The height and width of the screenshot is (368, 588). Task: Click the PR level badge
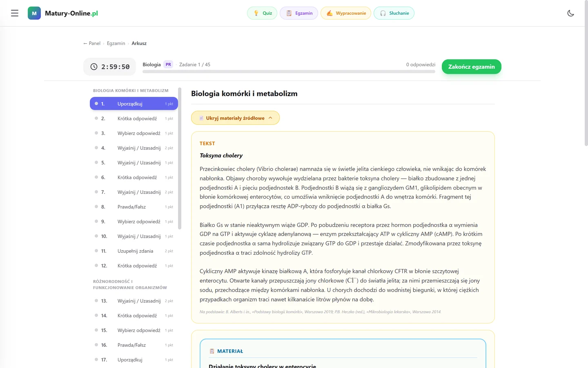coord(168,65)
